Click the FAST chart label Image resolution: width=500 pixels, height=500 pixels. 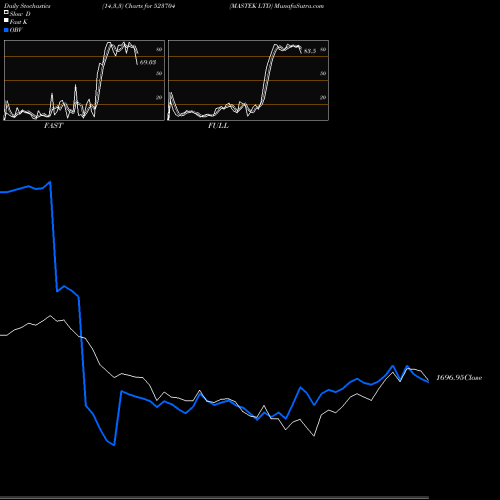(54, 126)
